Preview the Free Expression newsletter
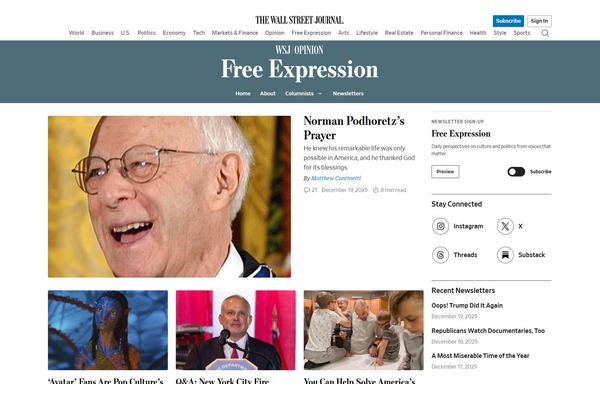The height and width of the screenshot is (400, 600). click(x=445, y=171)
